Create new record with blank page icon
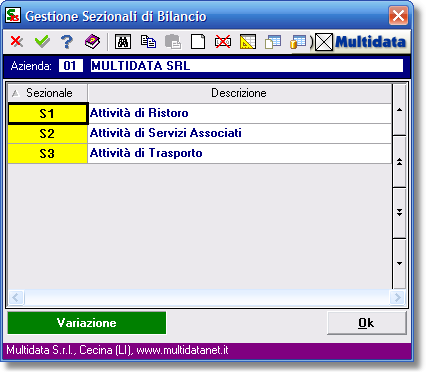This screenshot has height=374, width=426. coord(198,42)
